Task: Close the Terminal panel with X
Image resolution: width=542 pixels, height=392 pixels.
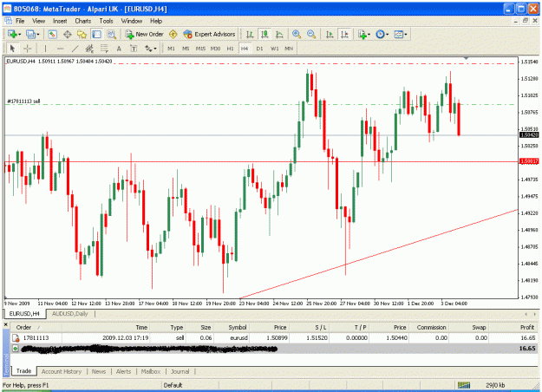Action: click(6, 324)
